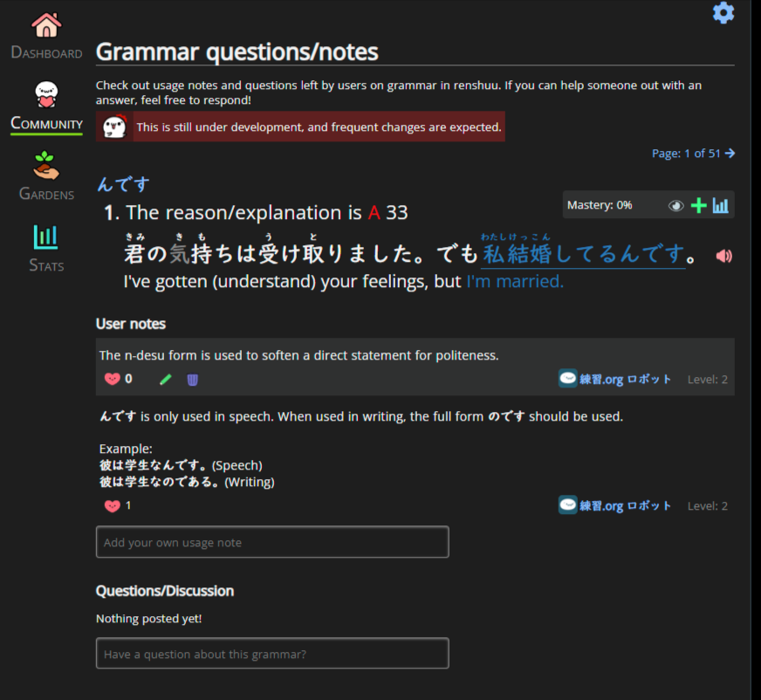Play the example sentence audio

(723, 256)
